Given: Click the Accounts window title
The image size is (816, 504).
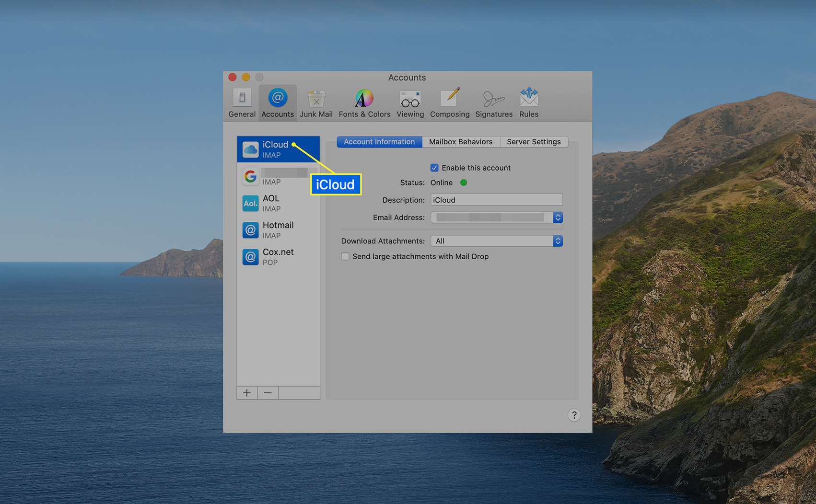Looking at the screenshot, I should point(407,78).
